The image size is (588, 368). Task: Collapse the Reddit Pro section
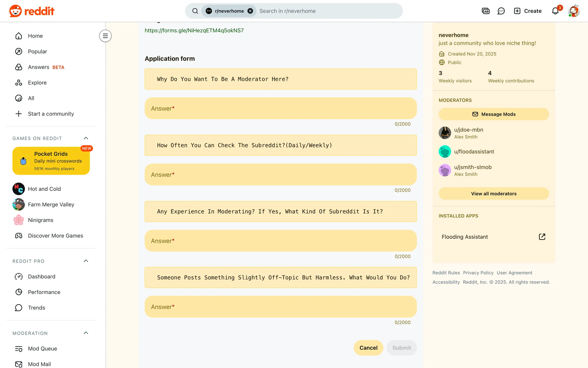tap(86, 261)
